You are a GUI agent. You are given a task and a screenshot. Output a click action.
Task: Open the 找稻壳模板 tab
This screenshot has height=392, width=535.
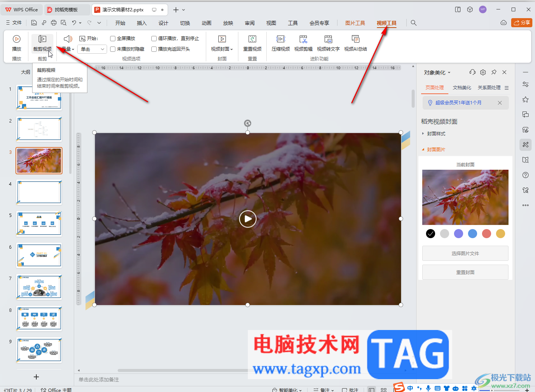click(67, 10)
